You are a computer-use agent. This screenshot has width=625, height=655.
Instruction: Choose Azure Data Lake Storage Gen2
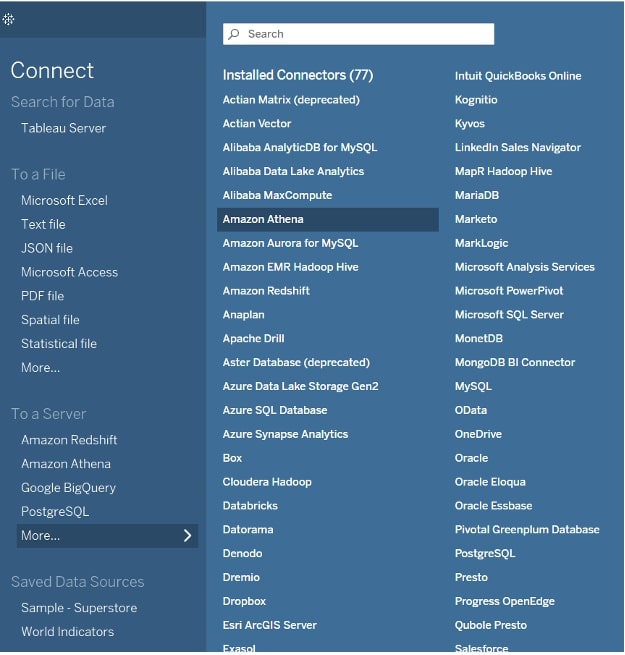[300, 386]
